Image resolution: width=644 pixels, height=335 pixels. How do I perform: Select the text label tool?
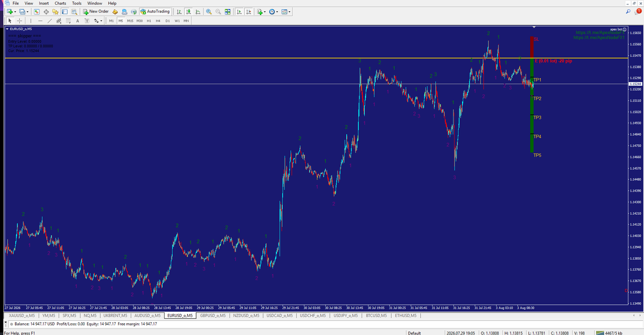(x=87, y=21)
